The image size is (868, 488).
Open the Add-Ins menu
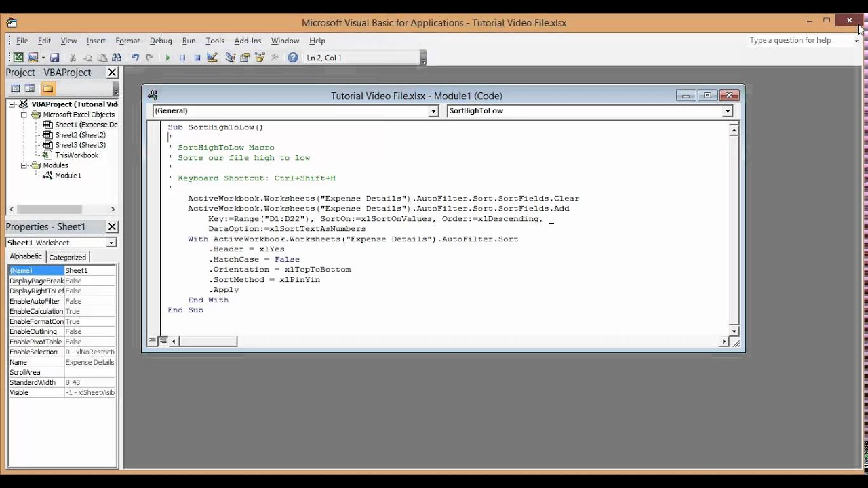[248, 41]
